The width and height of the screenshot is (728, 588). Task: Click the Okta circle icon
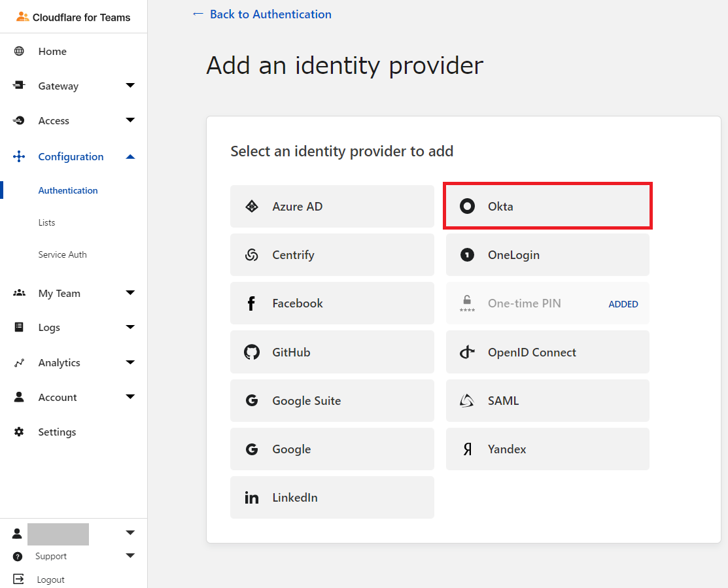pos(467,206)
